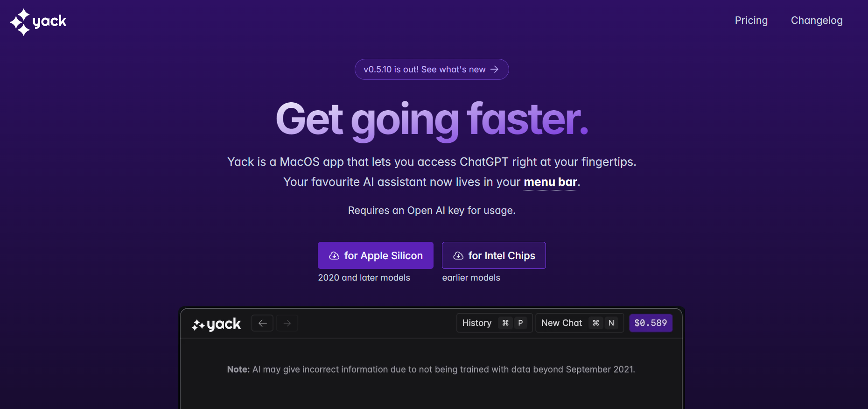
Task: Download Yack for Intel Chips
Action: point(493,255)
